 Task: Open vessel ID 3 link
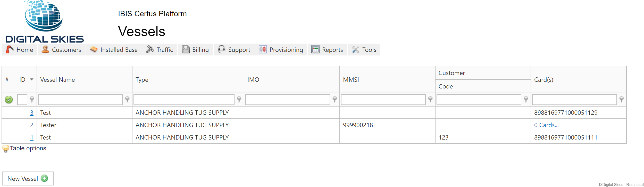32,113
